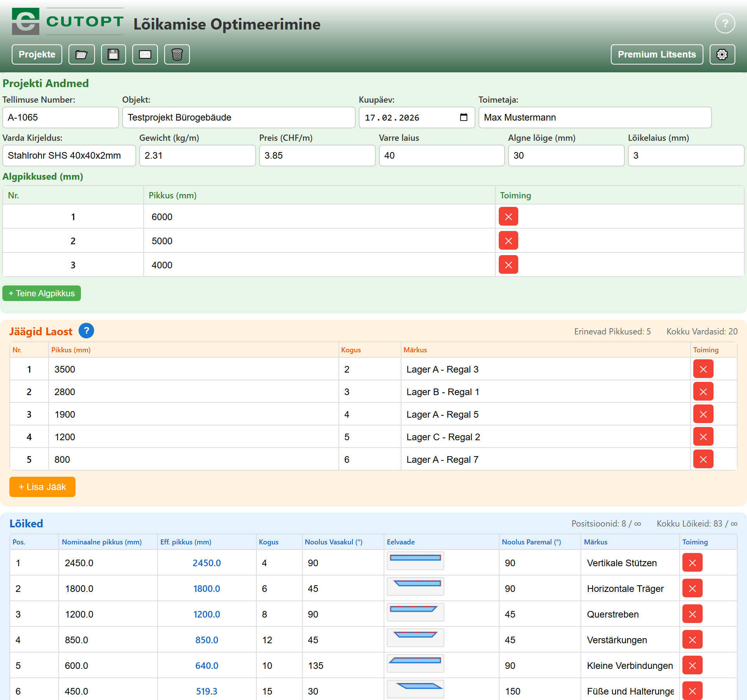The image size is (747, 700).
Task: Delete cut Vertikale Stützen
Action: [x=692, y=563]
